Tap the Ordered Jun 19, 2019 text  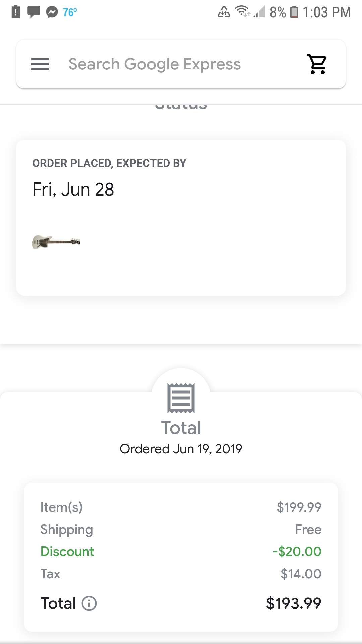(181, 449)
